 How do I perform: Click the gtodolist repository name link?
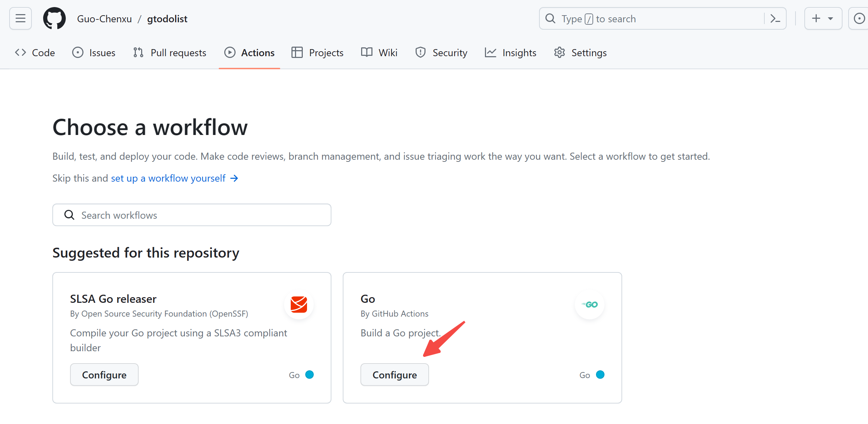pyautogui.click(x=167, y=19)
